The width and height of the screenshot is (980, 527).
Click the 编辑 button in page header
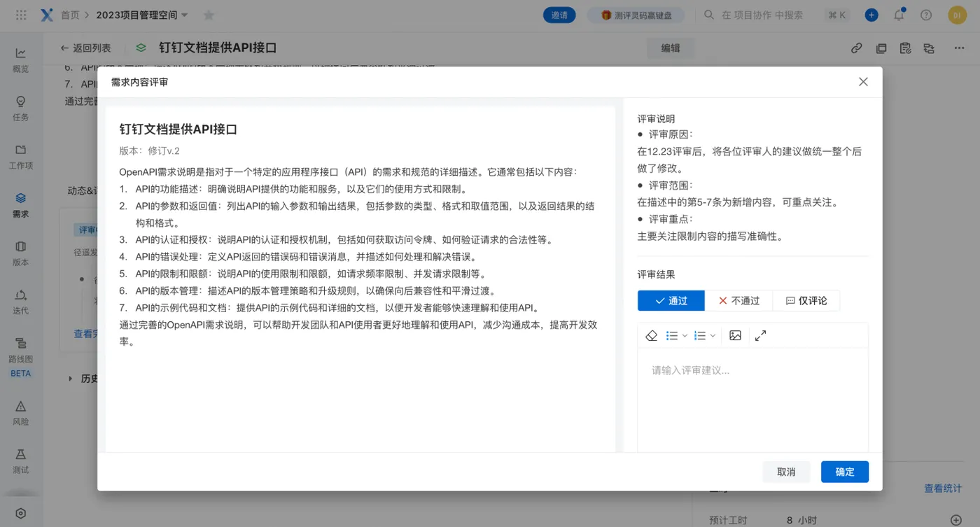click(x=671, y=48)
